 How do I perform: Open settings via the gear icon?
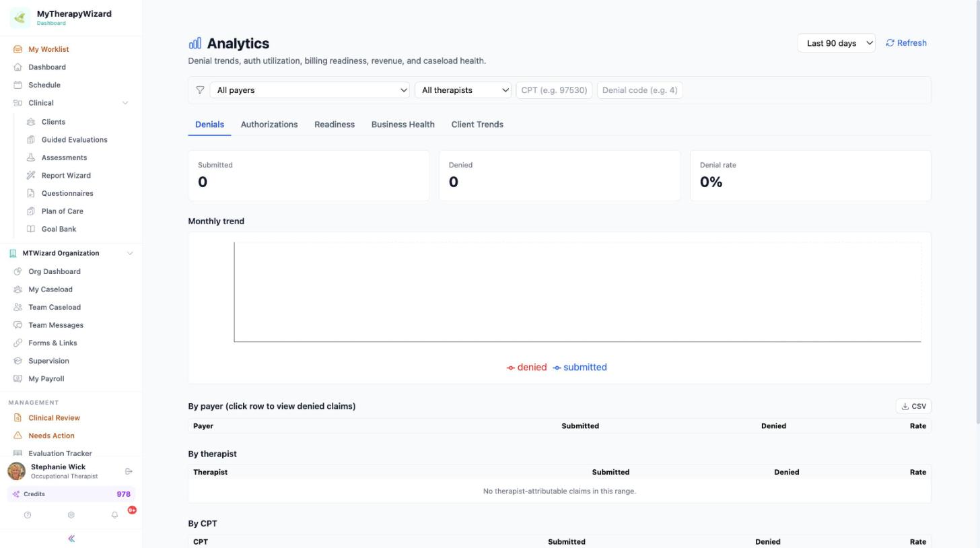point(71,515)
